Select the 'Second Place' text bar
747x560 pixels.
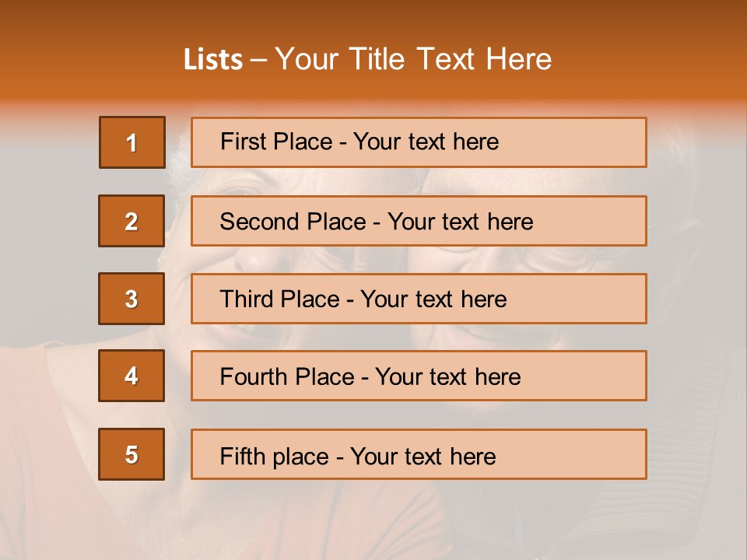click(x=419, y=221)
